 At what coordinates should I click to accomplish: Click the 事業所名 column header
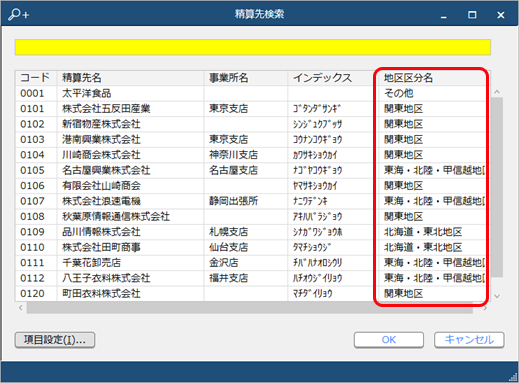[x=246, y=78]
